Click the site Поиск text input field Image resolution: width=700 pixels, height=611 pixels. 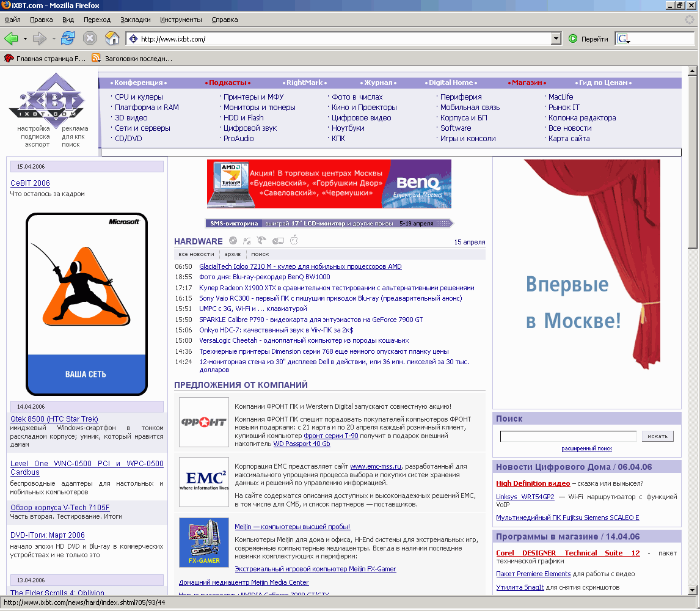coord(568,436)
